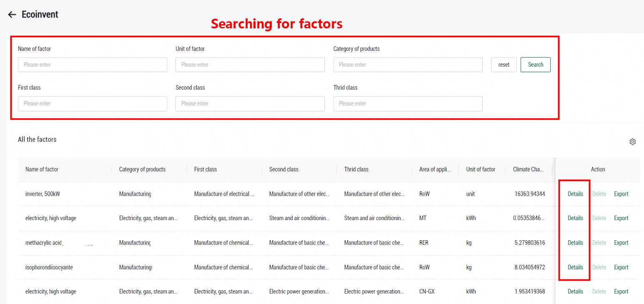Click the Search button
This screenshot has width=644, height=304.
(535, 65)
